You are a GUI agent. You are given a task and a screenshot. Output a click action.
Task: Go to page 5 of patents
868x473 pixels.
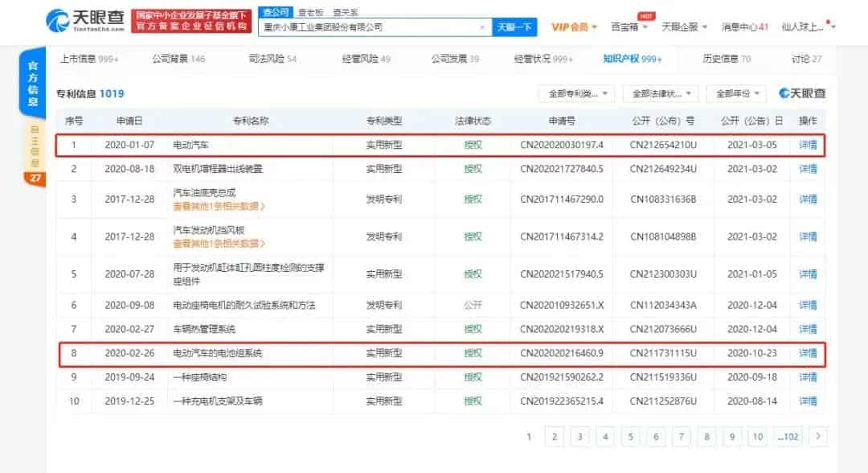click(x=631, y=437)
